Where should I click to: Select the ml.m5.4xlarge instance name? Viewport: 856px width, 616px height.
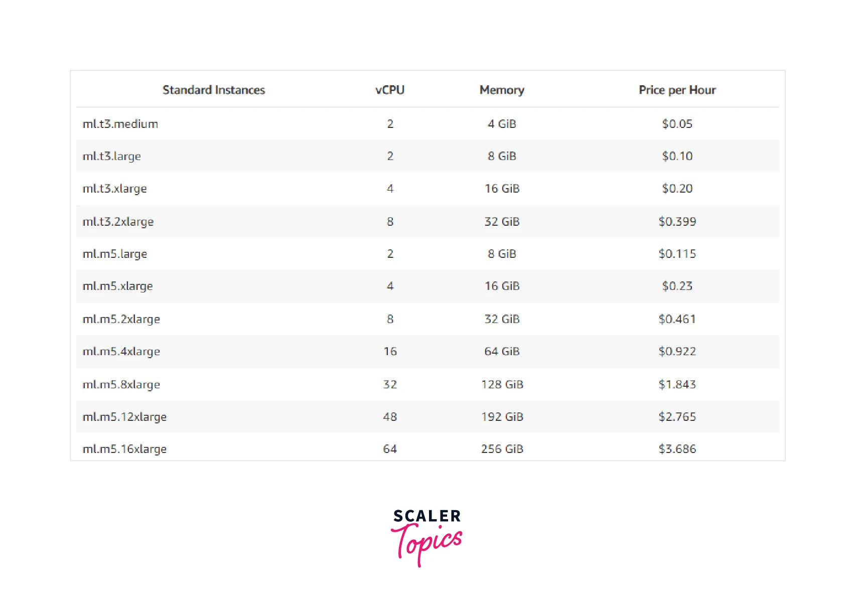[121, 351]
